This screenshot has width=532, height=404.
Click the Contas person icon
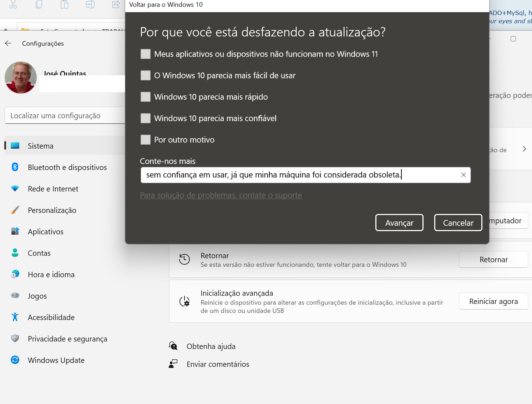(15, 253)
